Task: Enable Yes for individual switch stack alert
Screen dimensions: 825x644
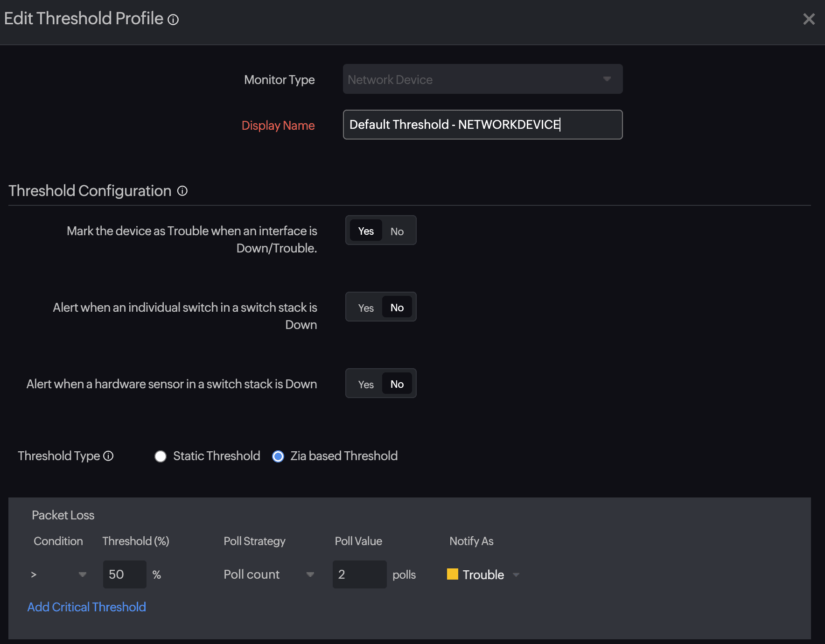Action: [366, 308]
